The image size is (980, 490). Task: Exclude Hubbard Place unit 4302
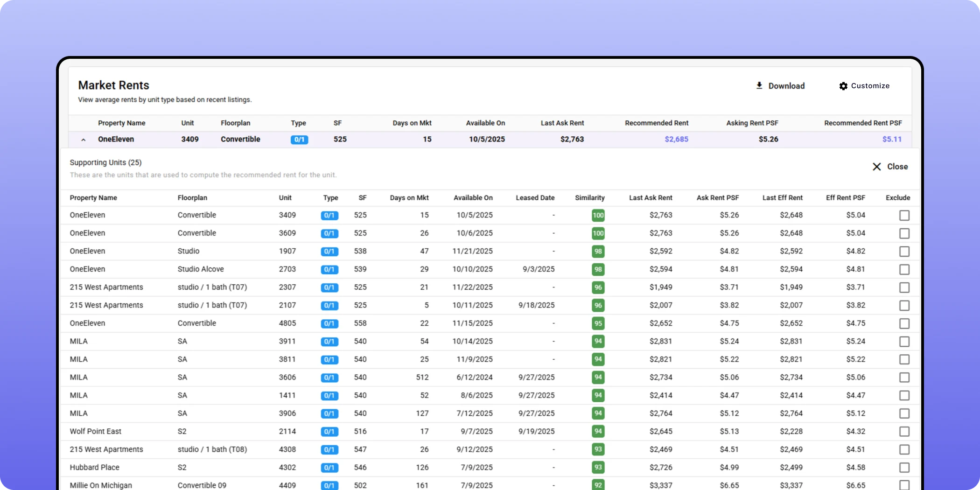904,468
